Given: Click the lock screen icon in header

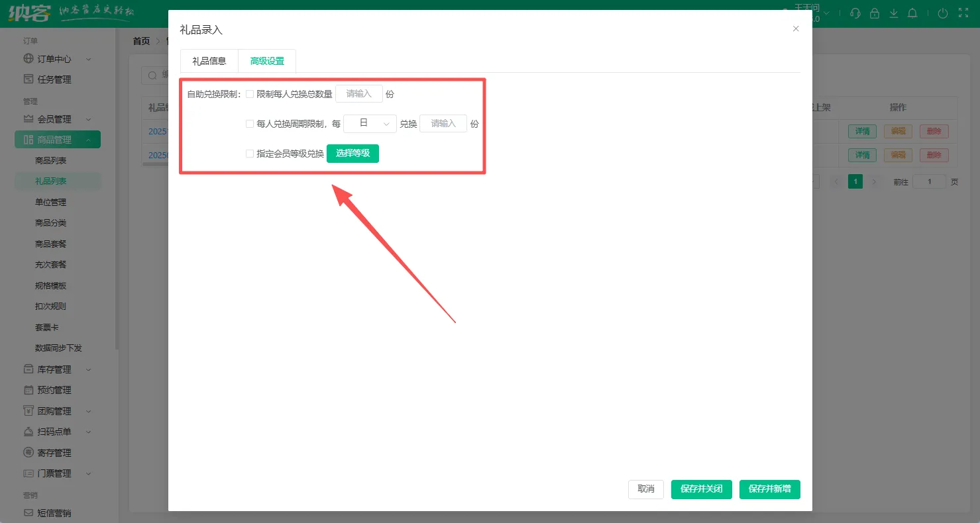Looking at the screenshot, I should click(875, 13).
